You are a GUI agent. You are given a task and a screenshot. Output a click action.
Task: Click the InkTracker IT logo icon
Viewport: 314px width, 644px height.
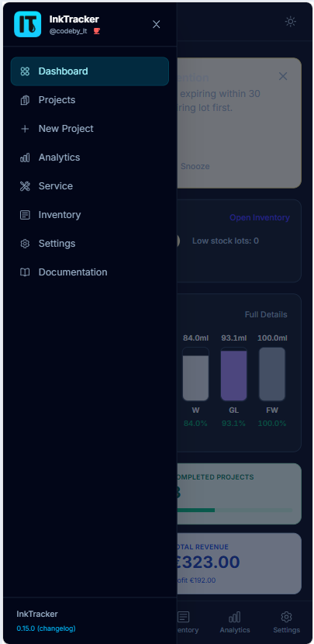pos(27,24)
